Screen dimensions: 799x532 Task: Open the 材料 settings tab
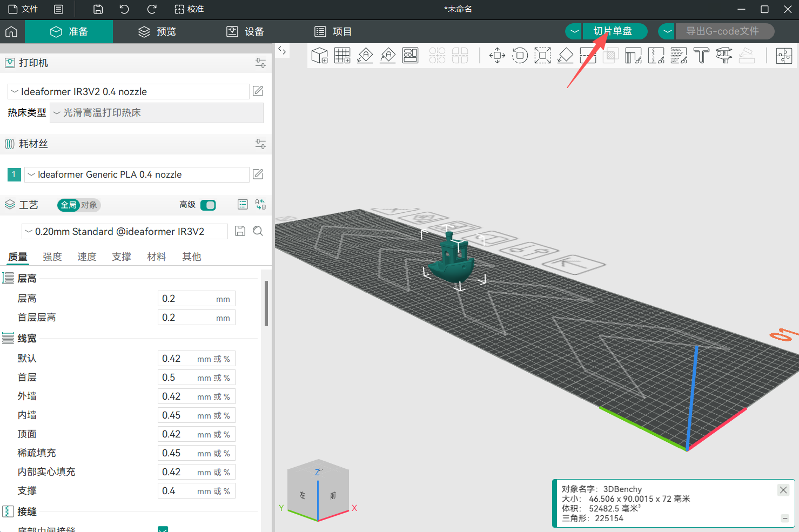point(157,257)
